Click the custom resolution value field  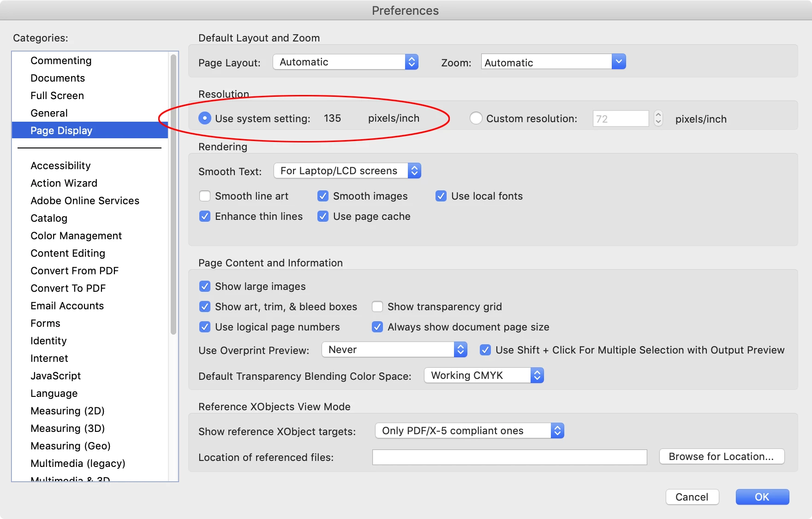tap(621, 118)
